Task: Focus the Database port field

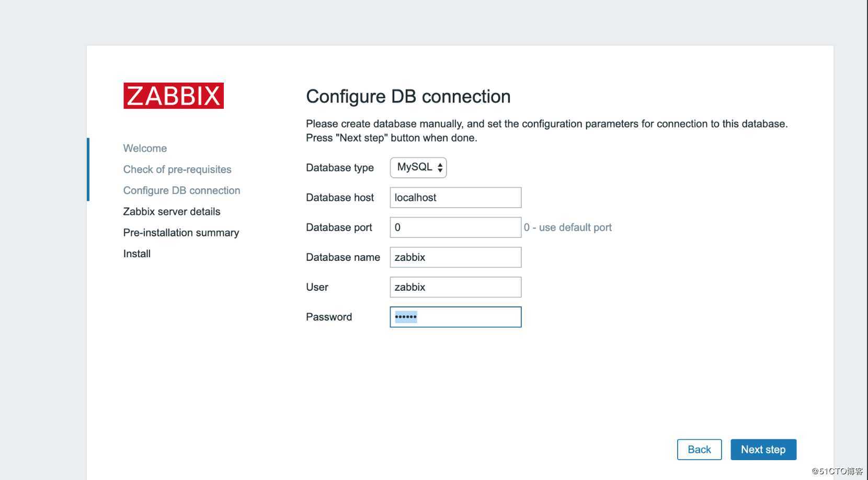Action: click(455, 227)
